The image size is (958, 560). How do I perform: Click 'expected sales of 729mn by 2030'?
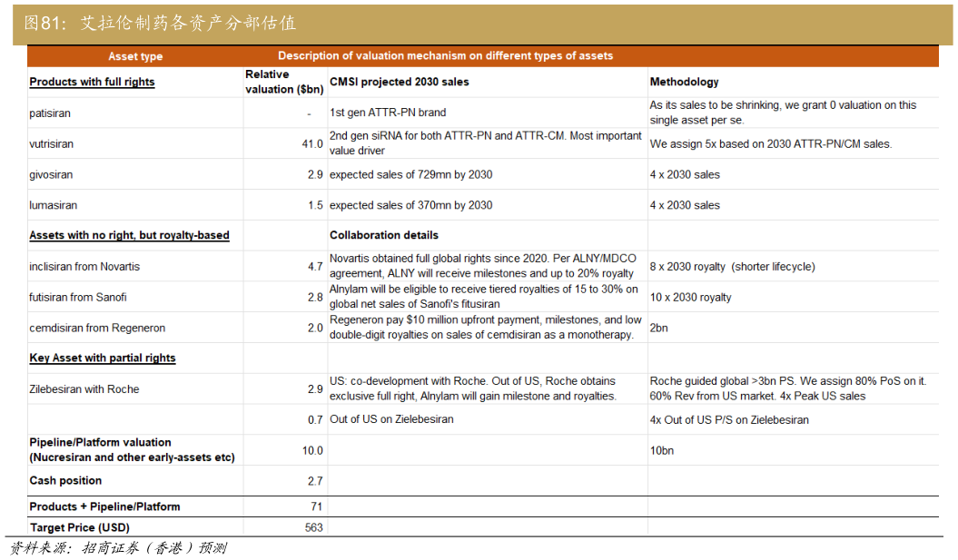[410, 174]
